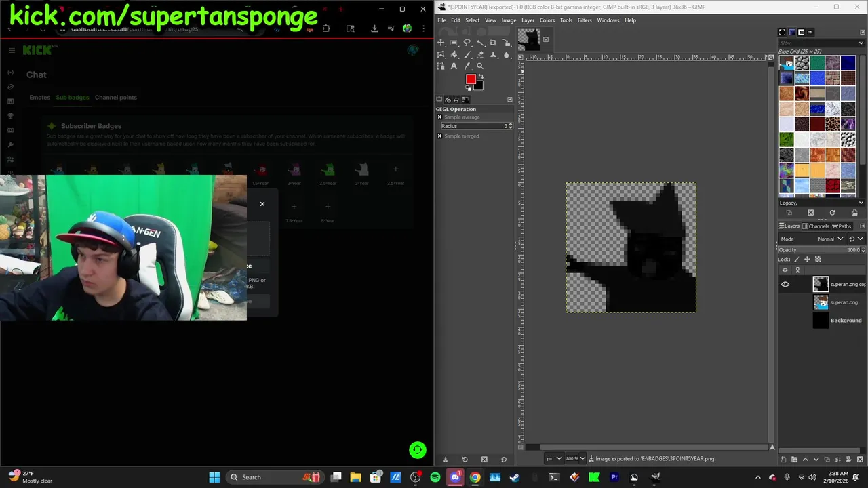Toggle the Sample average checkbox
The height and width of the screenshot is (488, 868).
pos(439,117)
